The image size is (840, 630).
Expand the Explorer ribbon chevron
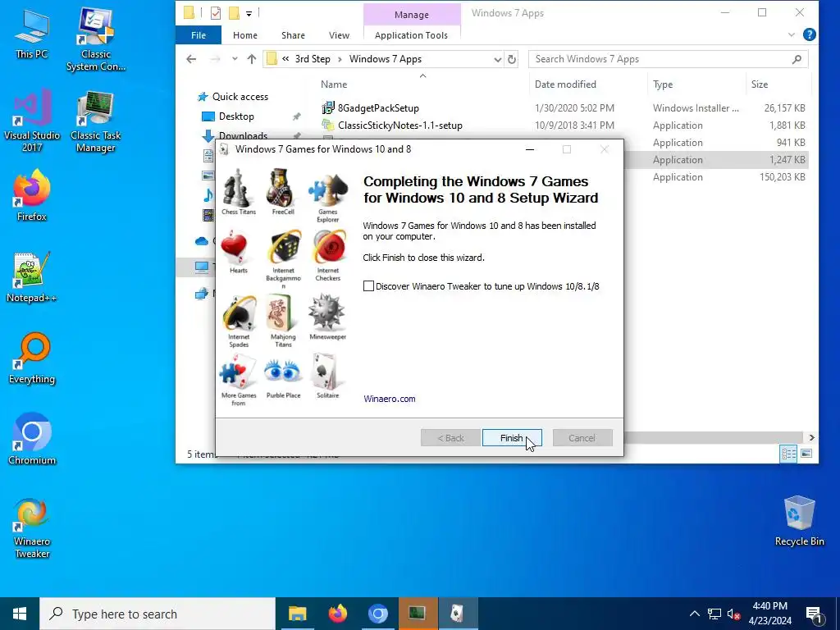click(x=792, y=34)
